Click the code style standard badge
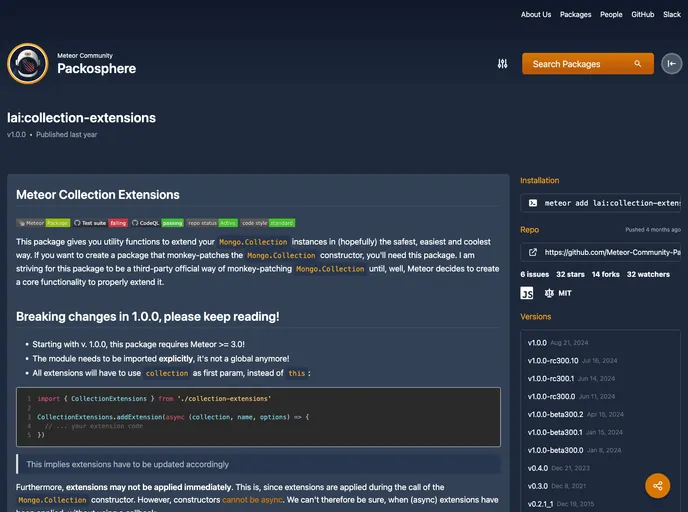 click(x=267, y=223)
